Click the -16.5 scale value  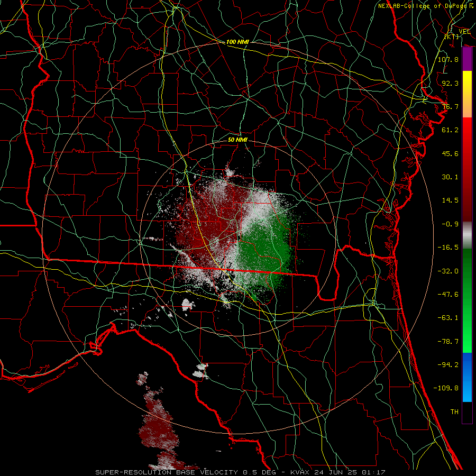448,248
